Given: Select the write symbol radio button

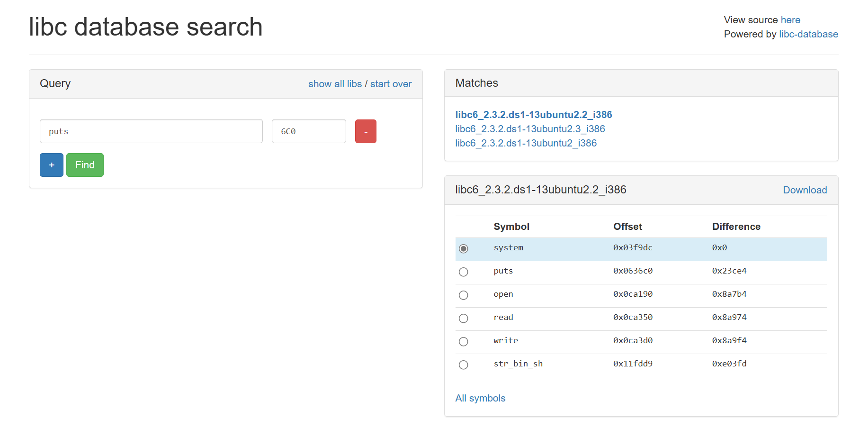Looking at the screenshot, I should (464, 342).
